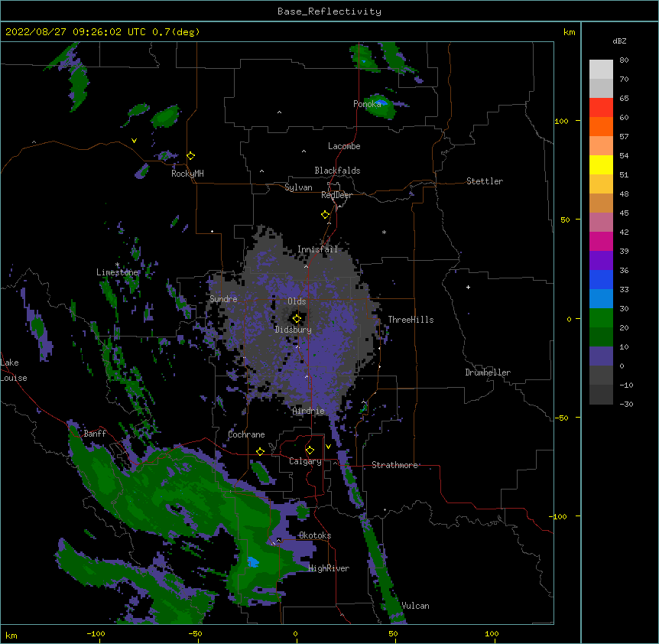Screen dimensions: 659x644
Task: Select the Banff label
Action: click(95, 434)
